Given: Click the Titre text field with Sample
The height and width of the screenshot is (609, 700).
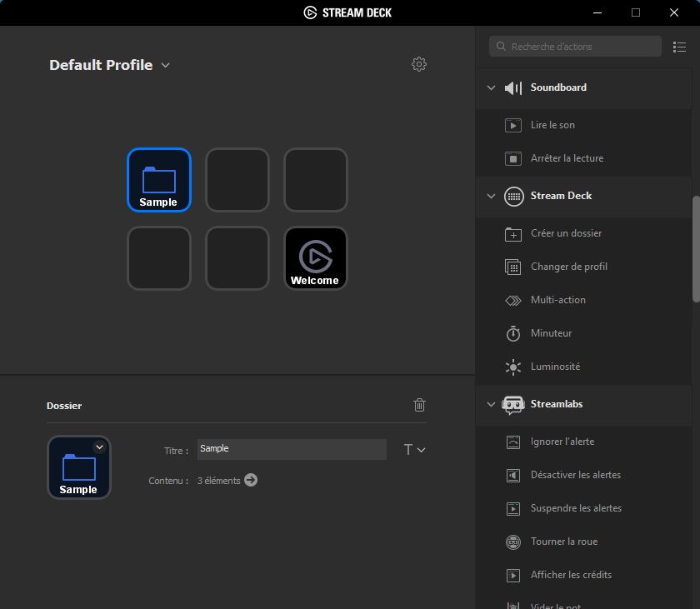Looking at the screenshot, I should [x=292, y=449].
